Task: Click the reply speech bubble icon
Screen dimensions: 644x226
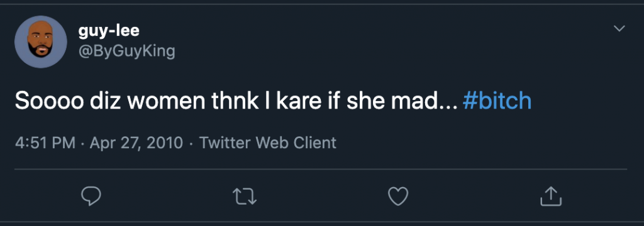Action: [91, 196]
